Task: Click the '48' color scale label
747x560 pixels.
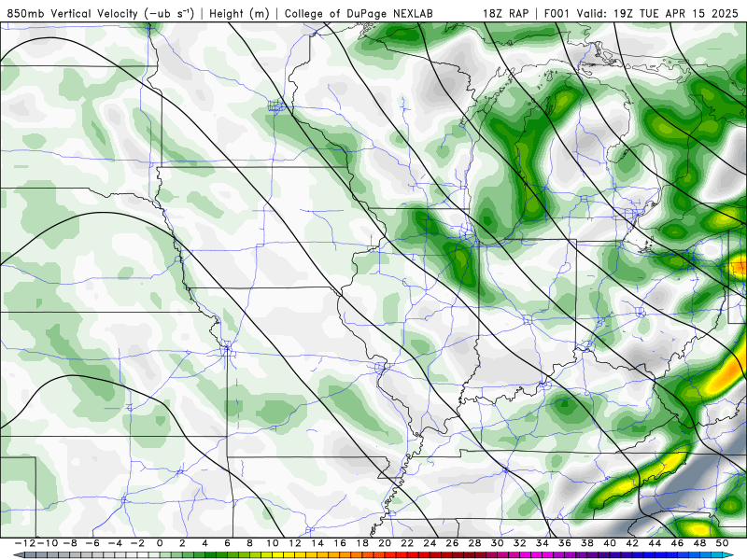Action: 699,543
